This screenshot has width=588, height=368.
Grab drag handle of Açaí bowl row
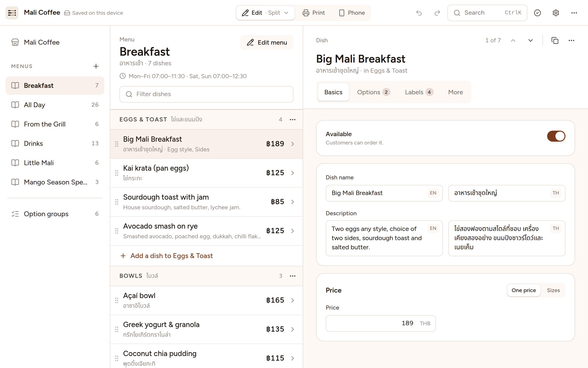[x=117, y=300]
